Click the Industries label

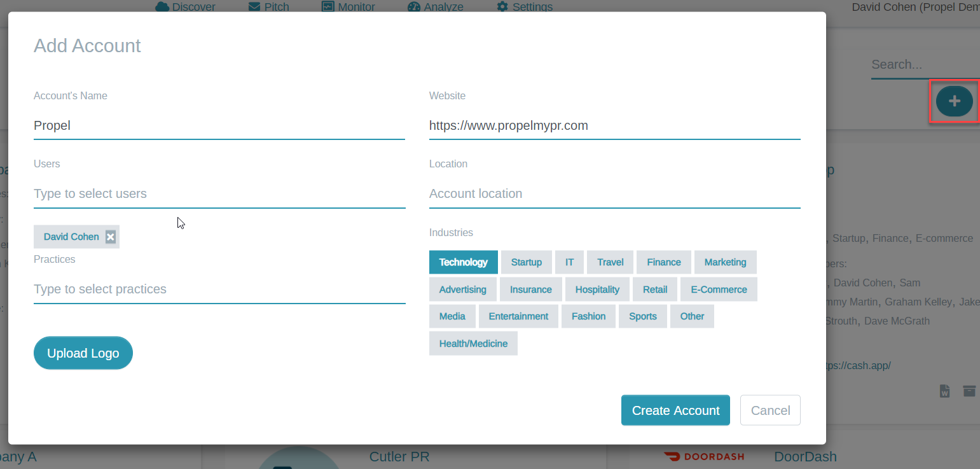tap(451, 232)
